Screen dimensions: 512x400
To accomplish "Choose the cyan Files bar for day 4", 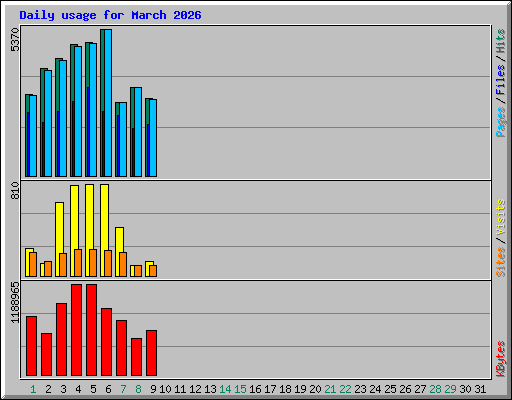I will click(78, 111).
